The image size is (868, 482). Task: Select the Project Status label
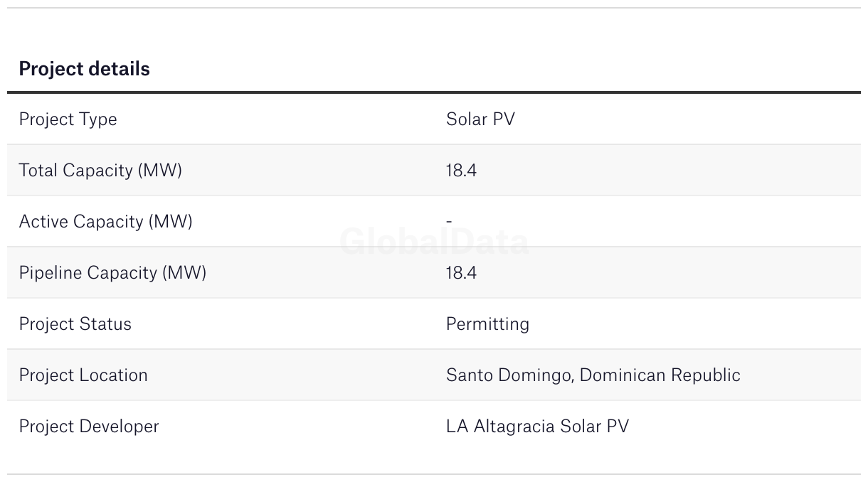(75, 324)
